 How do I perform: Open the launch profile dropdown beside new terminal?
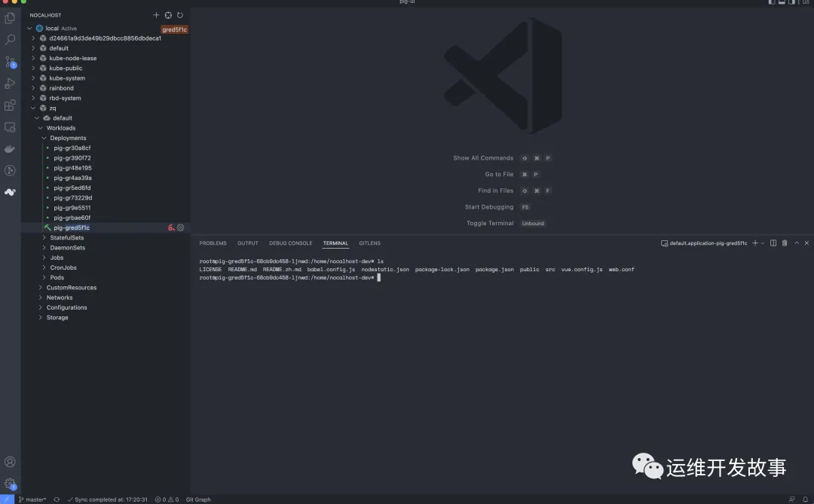[763, 243]
